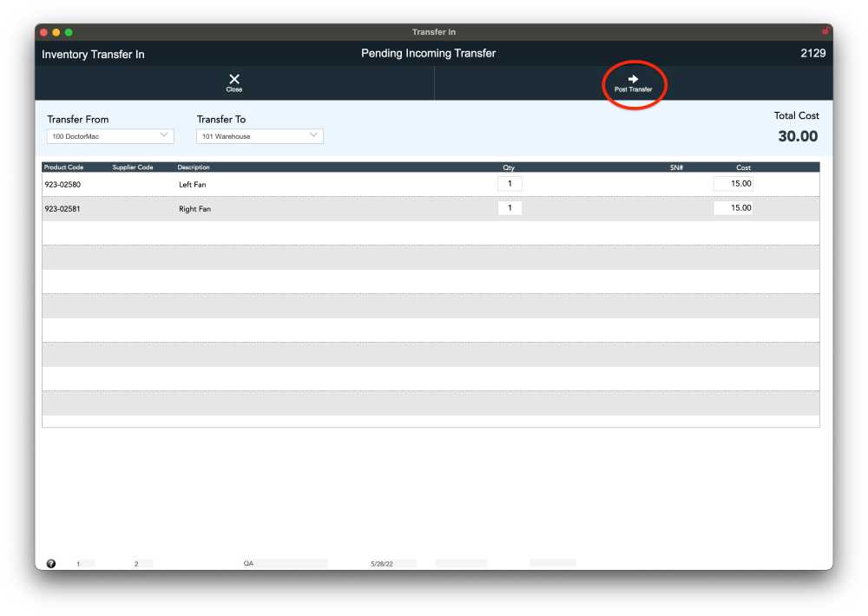Click the Right Fan description
This screenshot has width=868, height=616.
pyautogui.click(x=194, y=209)
